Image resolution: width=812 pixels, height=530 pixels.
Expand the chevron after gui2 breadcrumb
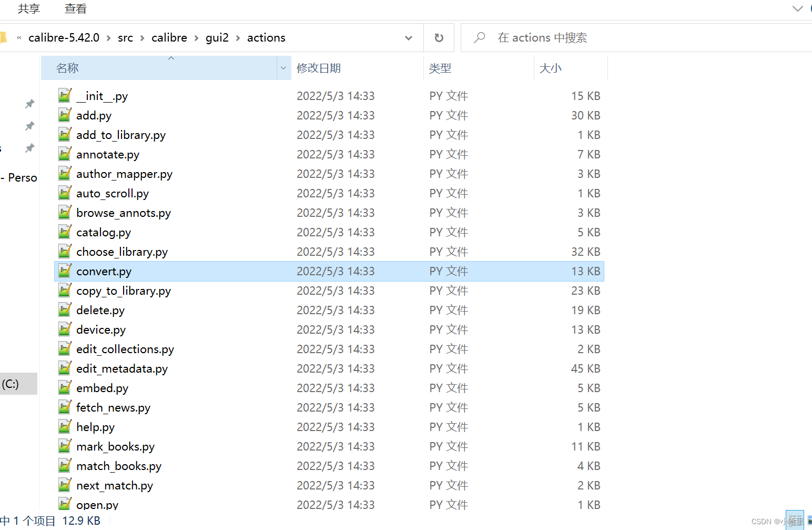pos(238,38)
